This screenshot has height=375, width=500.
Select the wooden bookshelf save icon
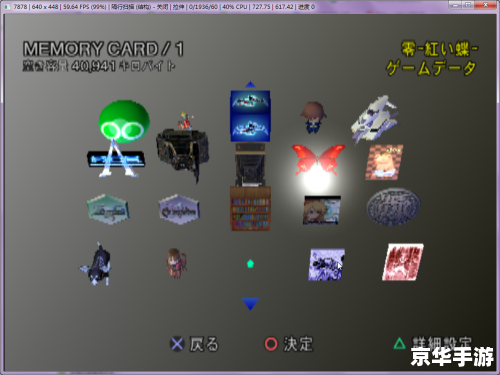click(250, 209)
